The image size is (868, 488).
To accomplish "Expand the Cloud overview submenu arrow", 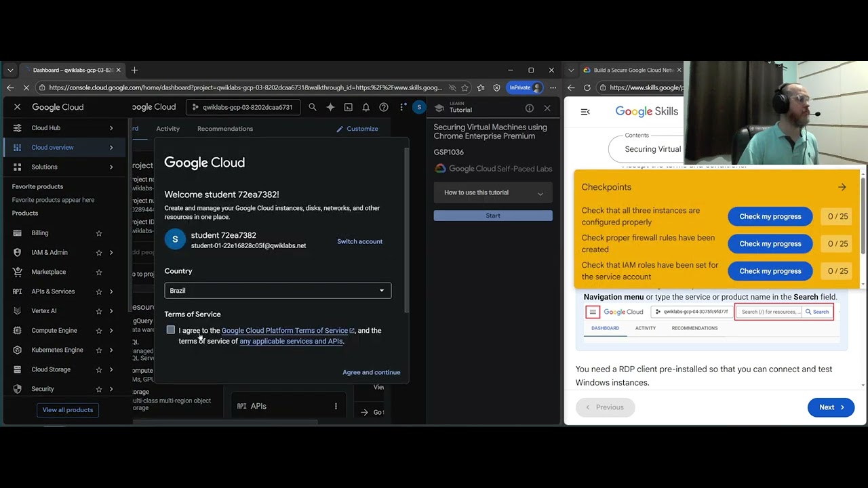I will point(111,147).
